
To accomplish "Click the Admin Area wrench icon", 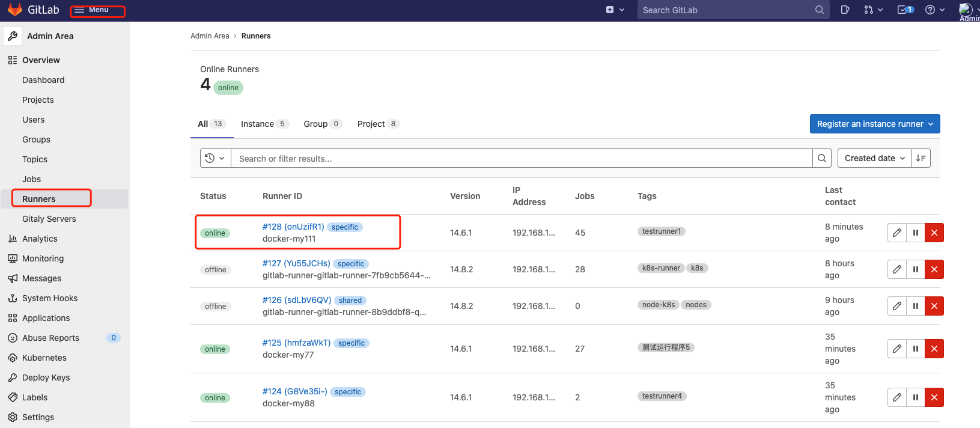I will 13,36.
